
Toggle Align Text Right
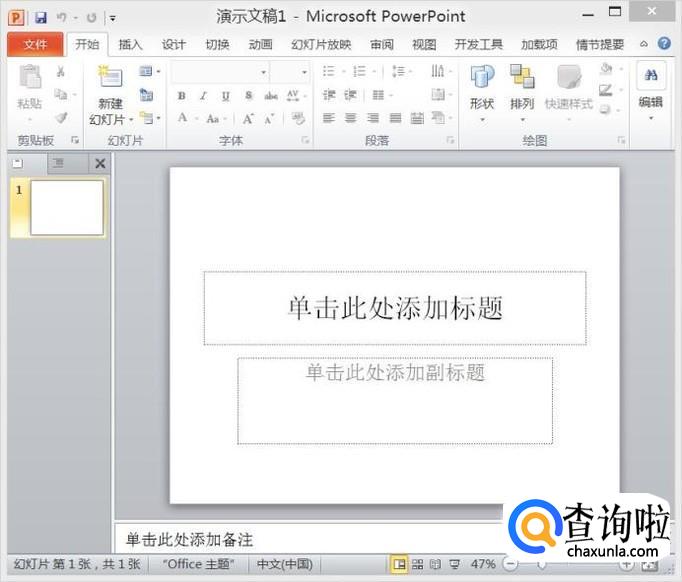[x=372, y=118]
